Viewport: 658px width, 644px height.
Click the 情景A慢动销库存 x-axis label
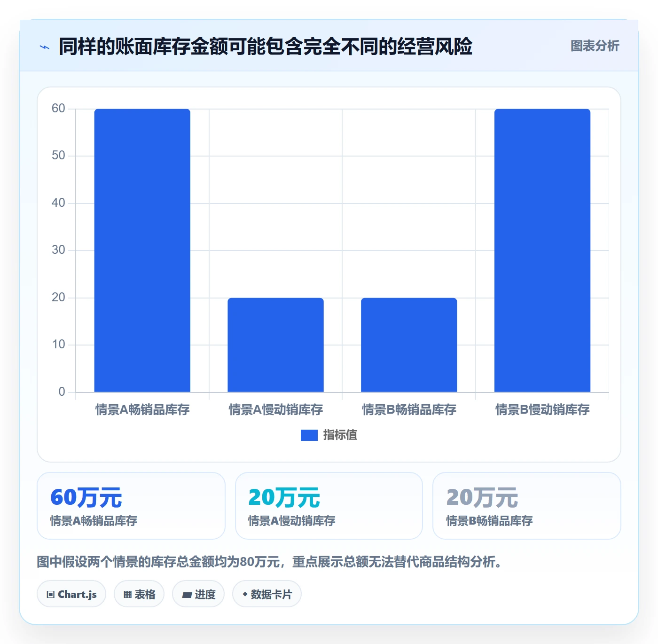(276, 410)
